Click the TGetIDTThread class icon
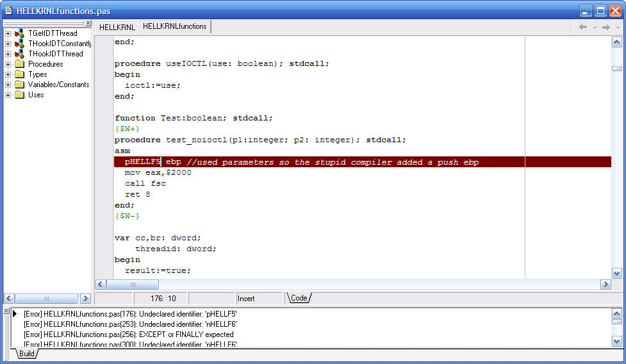 point(19,33)
